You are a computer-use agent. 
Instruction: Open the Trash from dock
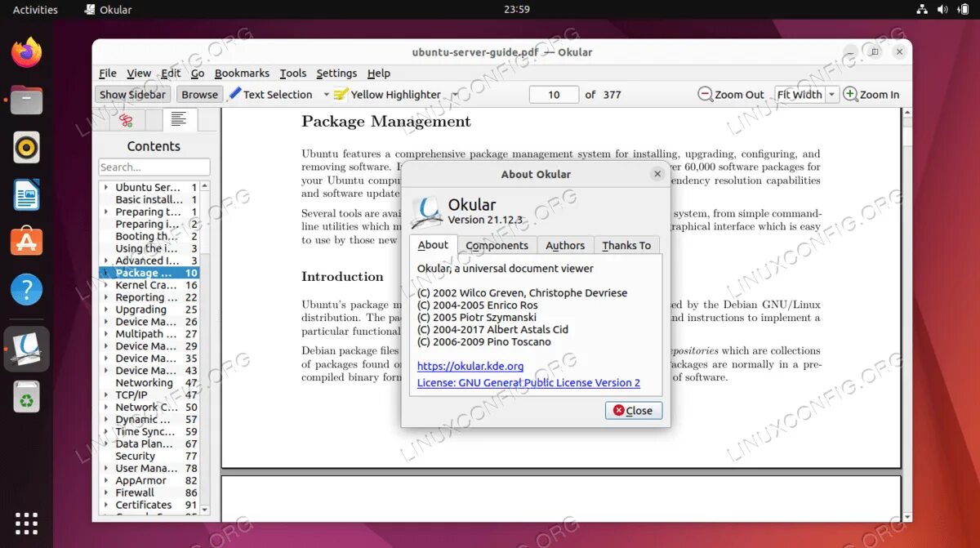[x=26, y=396]
